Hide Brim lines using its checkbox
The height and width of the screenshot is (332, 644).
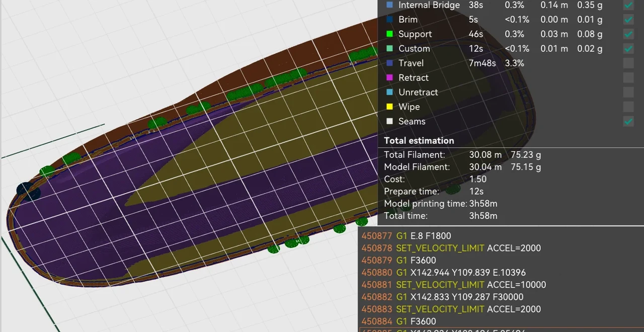click(x=628, y=20)
